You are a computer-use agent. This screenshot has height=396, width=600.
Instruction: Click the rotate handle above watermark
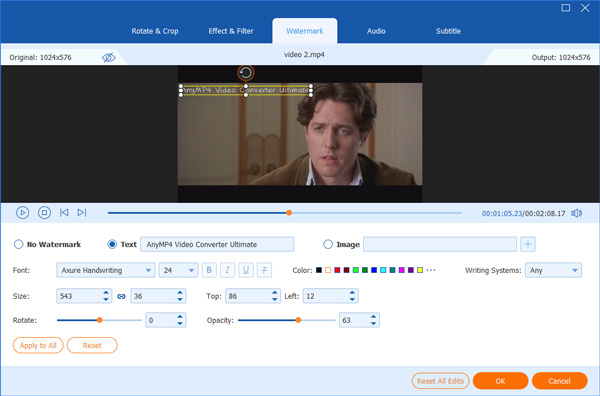pyautogui.click(x=246, y=73)
